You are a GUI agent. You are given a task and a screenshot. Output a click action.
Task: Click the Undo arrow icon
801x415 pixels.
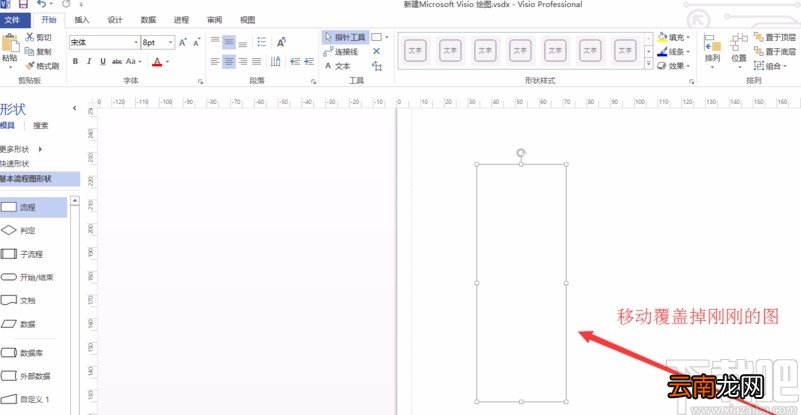(x=41, y=5)
